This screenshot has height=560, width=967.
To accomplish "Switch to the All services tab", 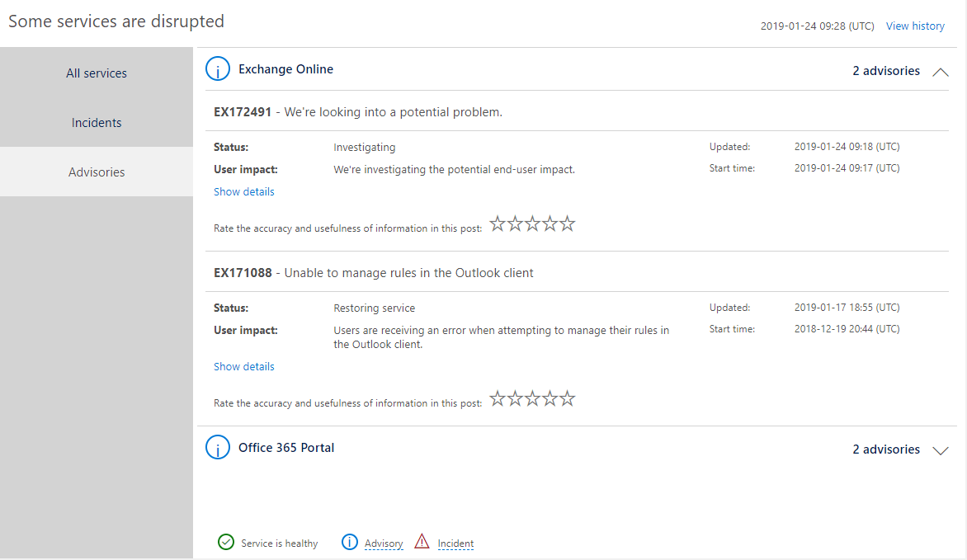I will pos(97,73).
